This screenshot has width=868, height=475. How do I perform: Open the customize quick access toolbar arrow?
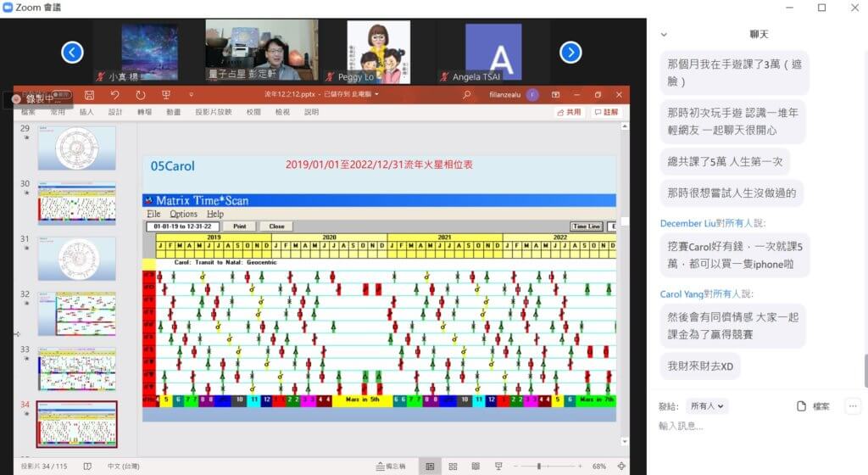click(191, 95)
